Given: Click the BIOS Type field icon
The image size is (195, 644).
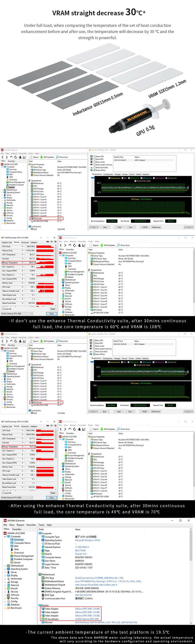Looking at the screenshot, I should pyautogui.click(x=43, y=595).
